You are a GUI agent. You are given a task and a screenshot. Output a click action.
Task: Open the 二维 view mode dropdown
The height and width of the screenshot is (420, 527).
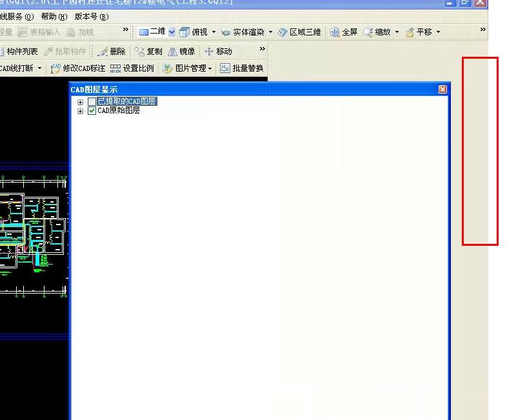172,32
